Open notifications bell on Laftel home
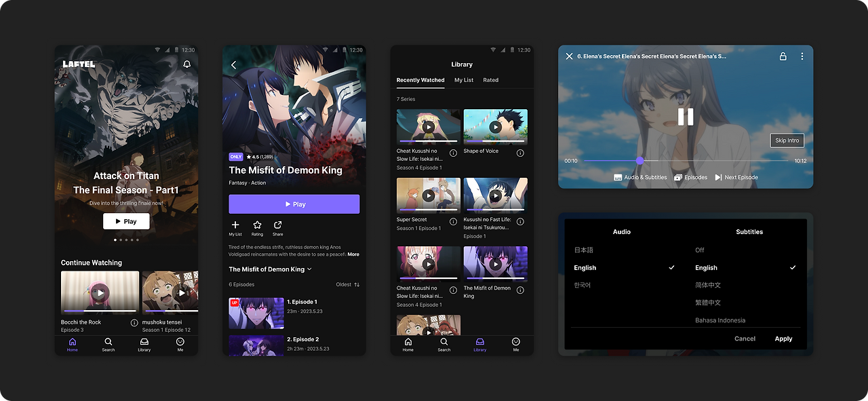The height and width of the screenshot is (401, 868). pos(187,64)
